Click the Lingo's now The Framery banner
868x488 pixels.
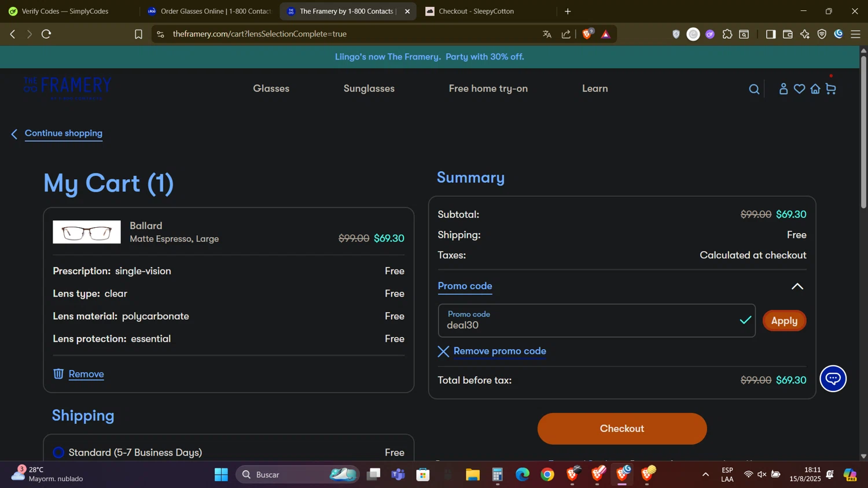click(429, 57)
